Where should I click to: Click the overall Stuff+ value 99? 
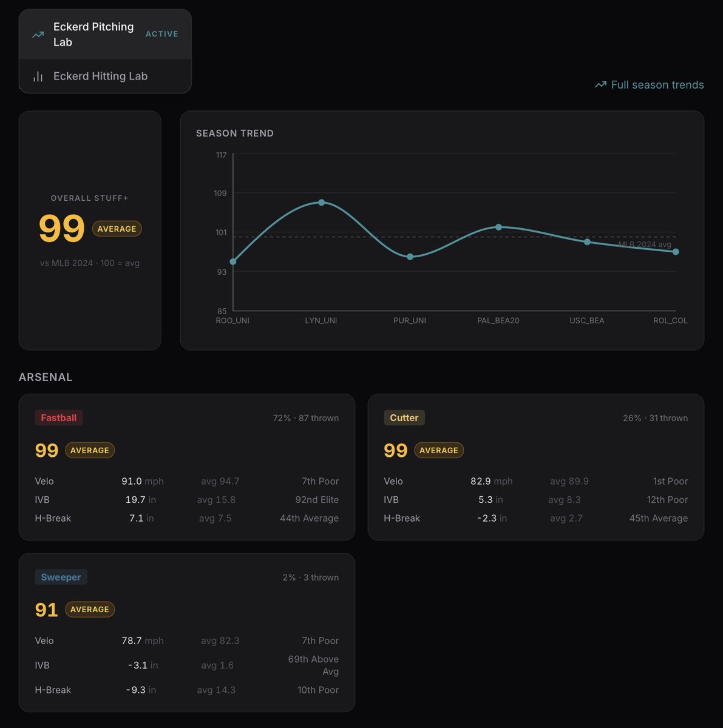click(x=62, y=229)
